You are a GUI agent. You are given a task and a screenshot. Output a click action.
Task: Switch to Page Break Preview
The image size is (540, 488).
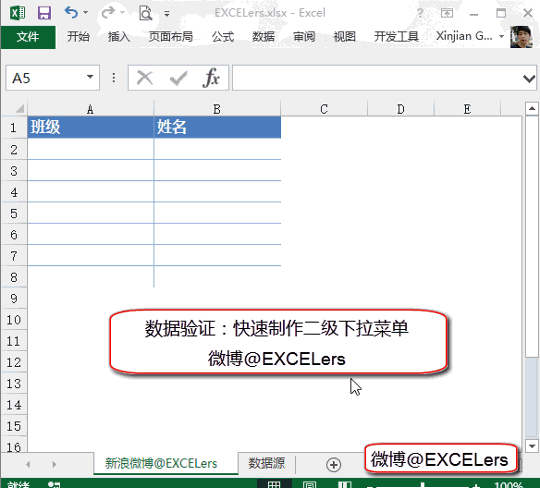point(344,484)
